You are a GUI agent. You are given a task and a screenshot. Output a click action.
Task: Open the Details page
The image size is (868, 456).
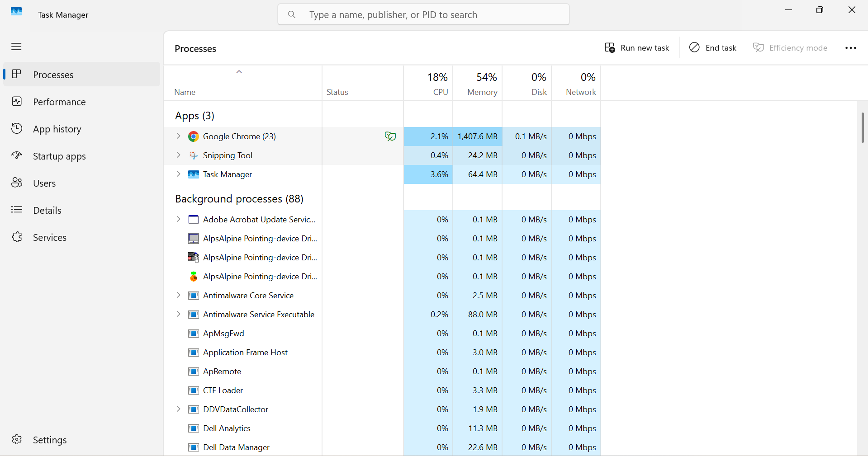81,210
